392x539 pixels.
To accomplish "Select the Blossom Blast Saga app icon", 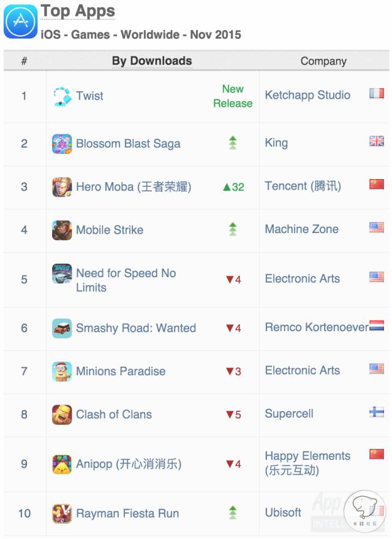I will (x=62, y=143).
